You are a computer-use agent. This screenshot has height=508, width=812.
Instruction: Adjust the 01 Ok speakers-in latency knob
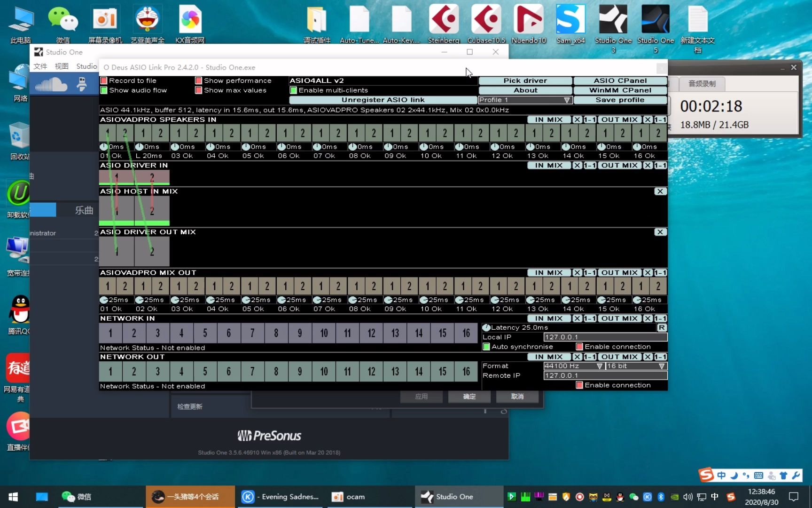tap(104, 147)
